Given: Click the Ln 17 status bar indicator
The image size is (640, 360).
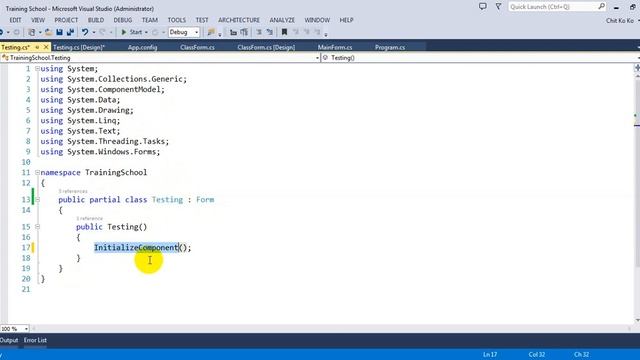Looking at the screenshot, I should [x=490, y=355].
